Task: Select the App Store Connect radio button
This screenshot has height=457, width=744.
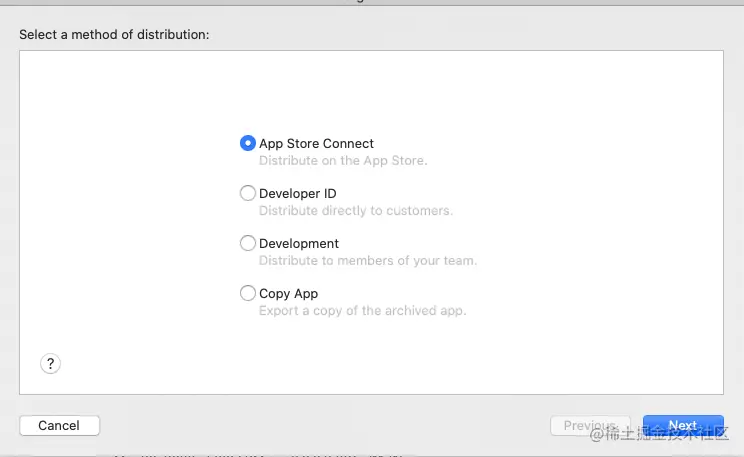Action: [x=248, y=143]
